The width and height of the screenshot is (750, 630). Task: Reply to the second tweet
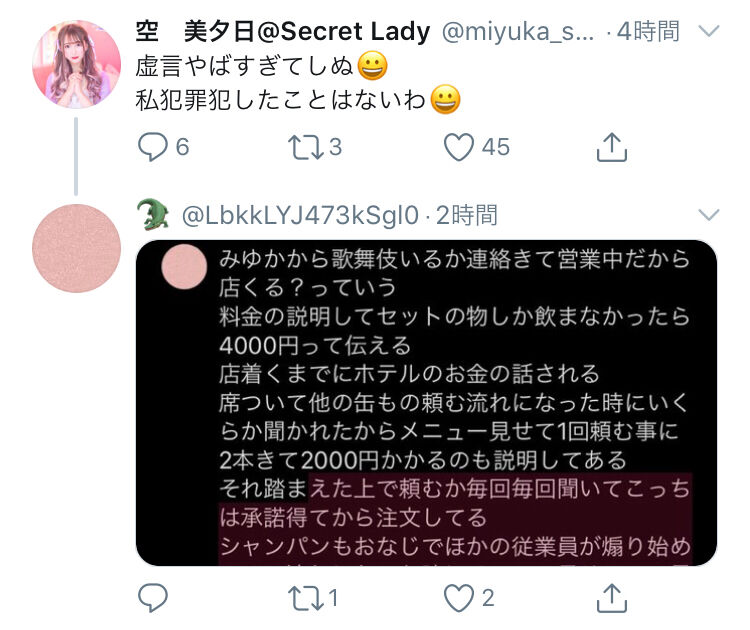153,597
